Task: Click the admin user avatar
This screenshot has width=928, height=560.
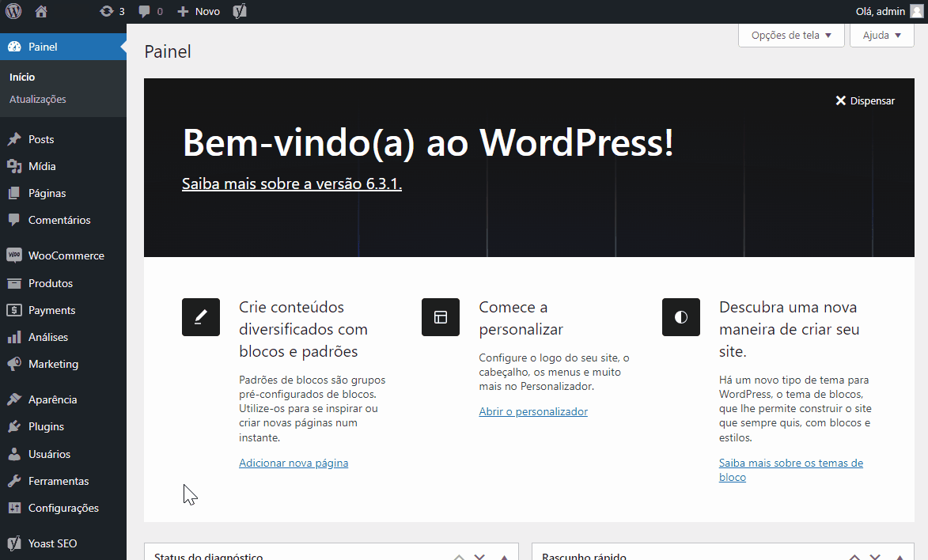Action: tap(917, 11)
